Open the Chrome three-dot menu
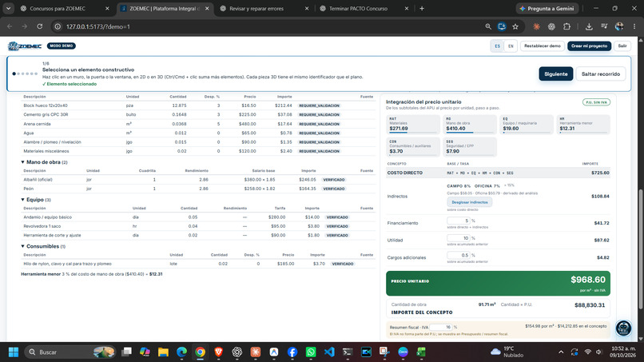The image size is (644, 362). pyautogui.click(x=634, y=26)
